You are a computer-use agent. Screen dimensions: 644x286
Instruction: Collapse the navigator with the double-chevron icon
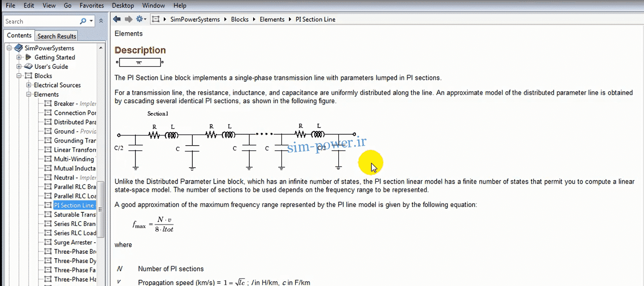click(101, 21)
